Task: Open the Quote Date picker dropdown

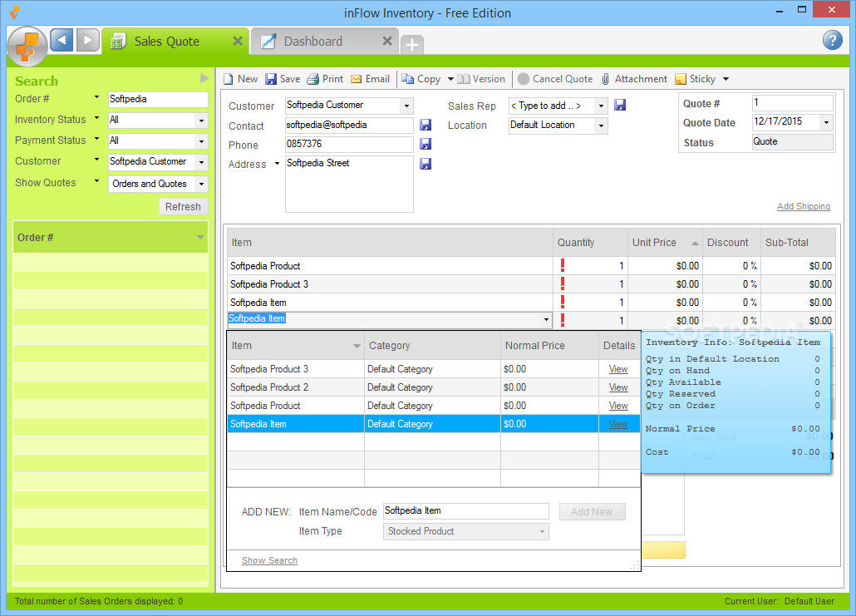Action: tap(827, 122)
